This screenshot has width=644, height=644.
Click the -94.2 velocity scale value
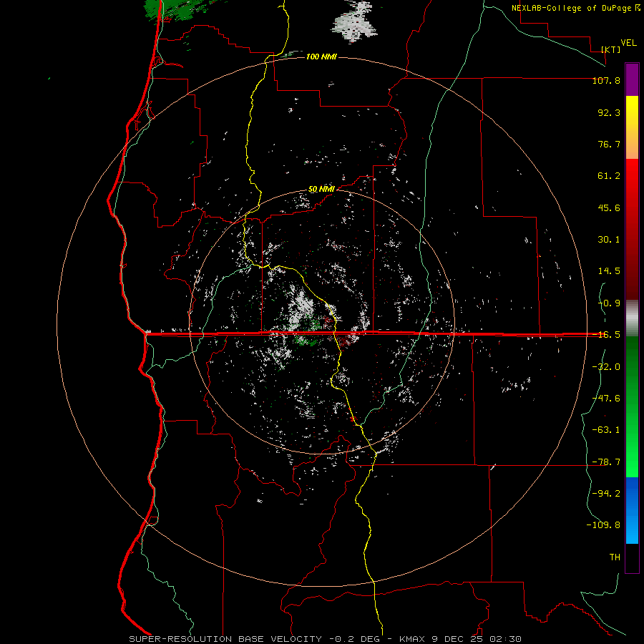click(606, 494)
